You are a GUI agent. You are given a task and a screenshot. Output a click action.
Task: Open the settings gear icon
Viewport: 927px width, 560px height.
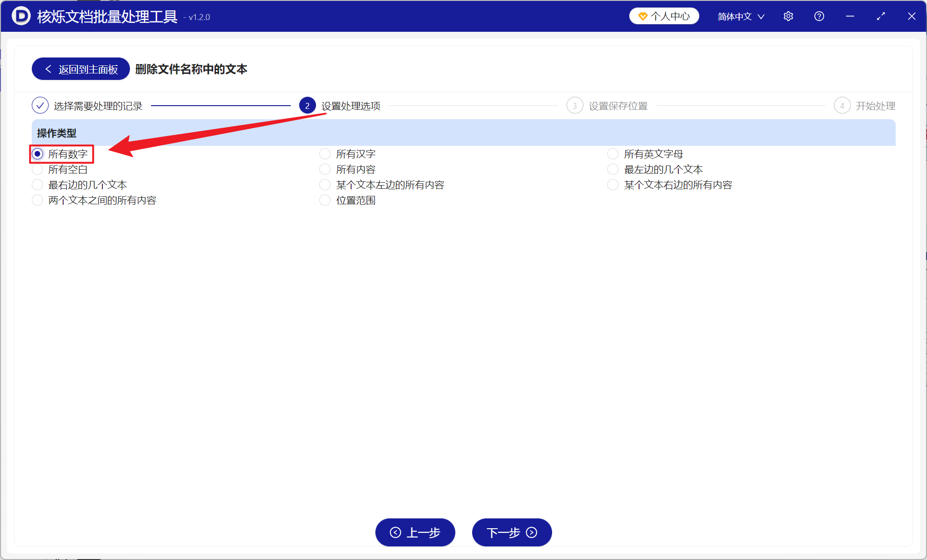pos(788,16)
